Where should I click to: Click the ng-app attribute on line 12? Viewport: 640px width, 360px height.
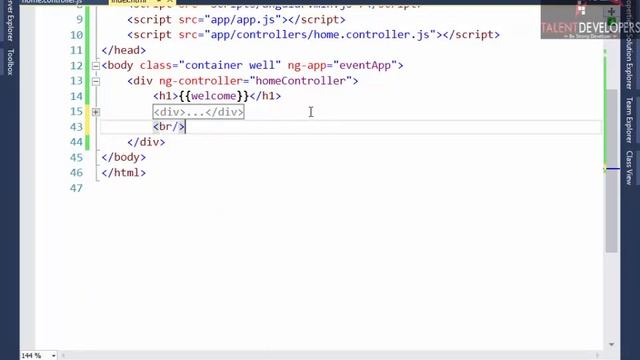(x=307, y=65)
